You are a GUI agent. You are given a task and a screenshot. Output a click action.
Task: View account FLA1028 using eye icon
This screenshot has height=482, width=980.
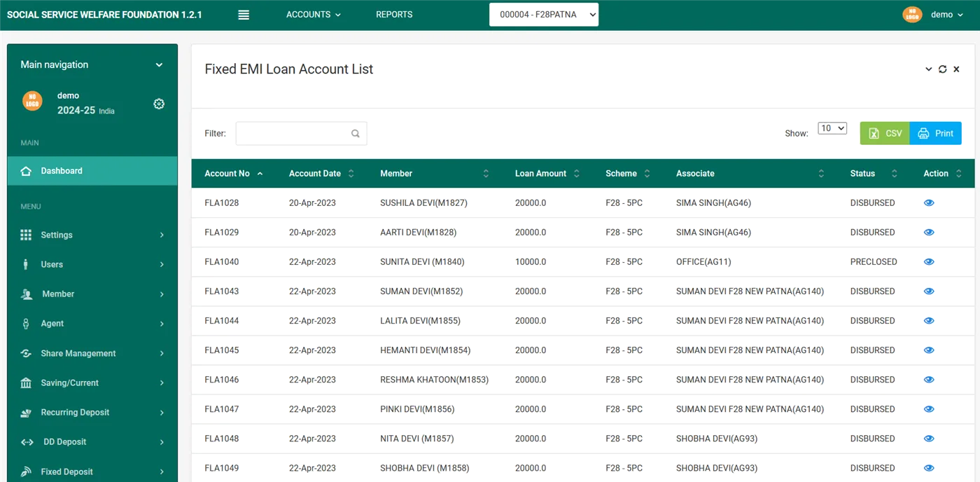point(929,202)
